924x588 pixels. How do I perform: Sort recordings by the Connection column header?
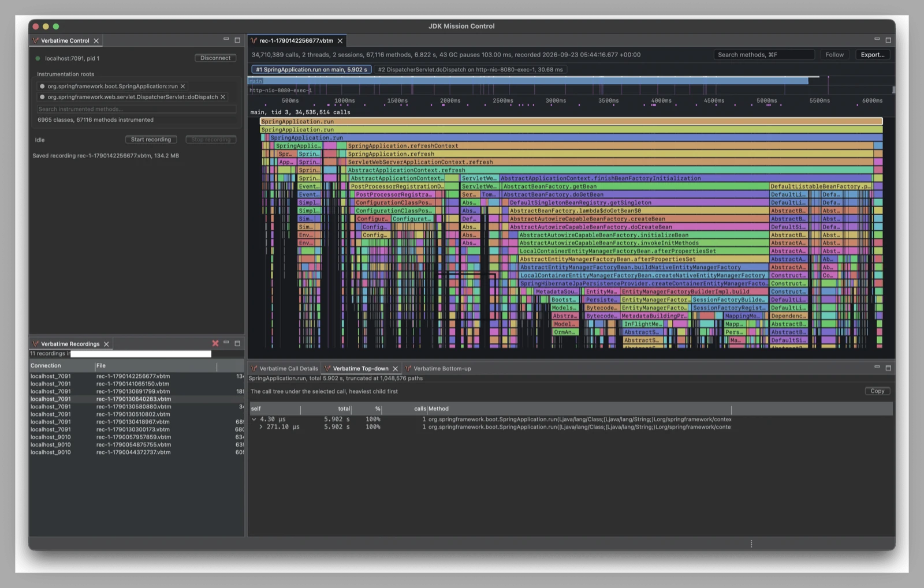[62, 366]
